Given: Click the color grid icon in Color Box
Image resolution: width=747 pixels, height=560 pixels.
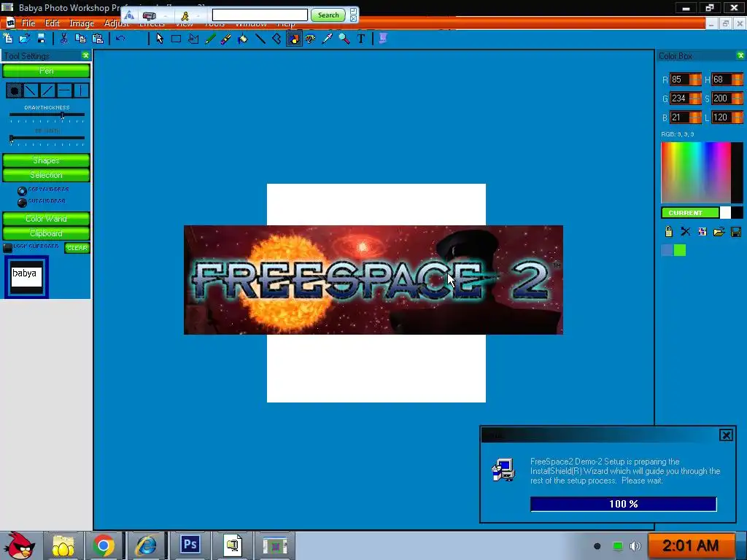Looking at the screenshot, I should tap(703, 231).
